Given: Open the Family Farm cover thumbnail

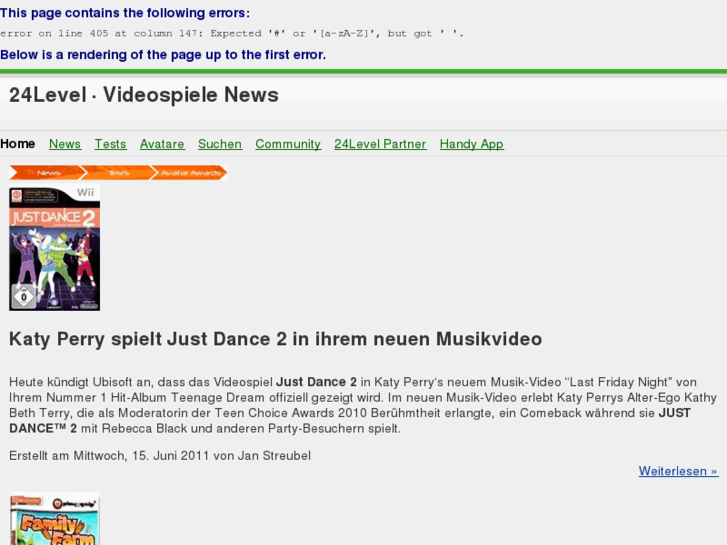Looking at the screenshot, I should 55,519.
